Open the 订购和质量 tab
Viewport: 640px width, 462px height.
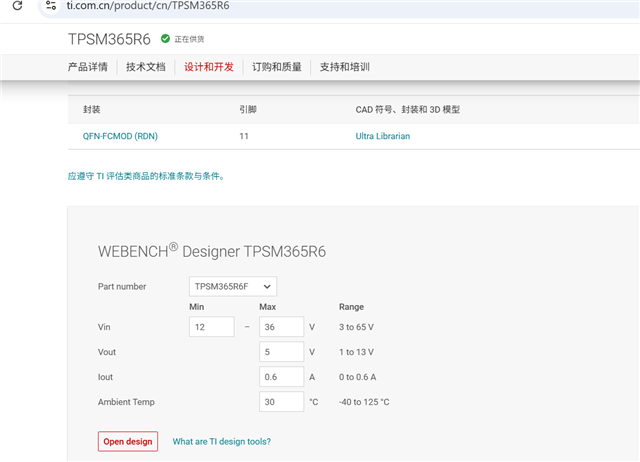(x=277, y=67)
